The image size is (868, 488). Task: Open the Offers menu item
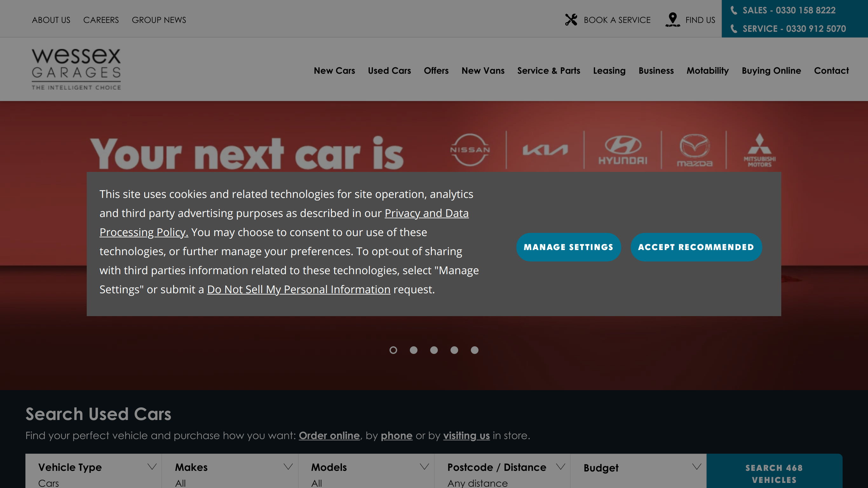pyautogui.click(x=436, y=71)
